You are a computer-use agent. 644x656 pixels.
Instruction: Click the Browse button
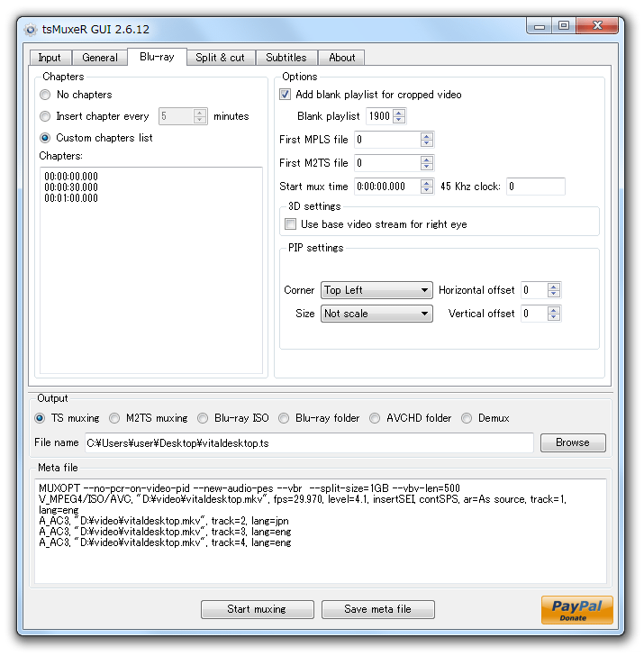click(x=573, y=442)
